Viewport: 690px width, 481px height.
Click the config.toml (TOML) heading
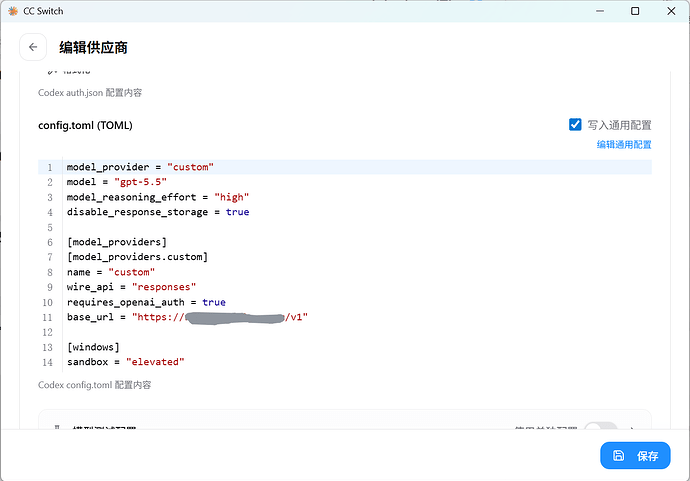tap(85, 125)
